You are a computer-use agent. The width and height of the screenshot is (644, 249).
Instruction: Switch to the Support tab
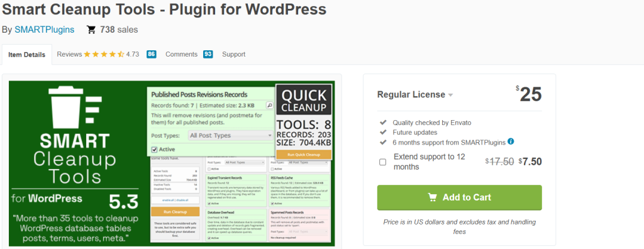(234, 54)
